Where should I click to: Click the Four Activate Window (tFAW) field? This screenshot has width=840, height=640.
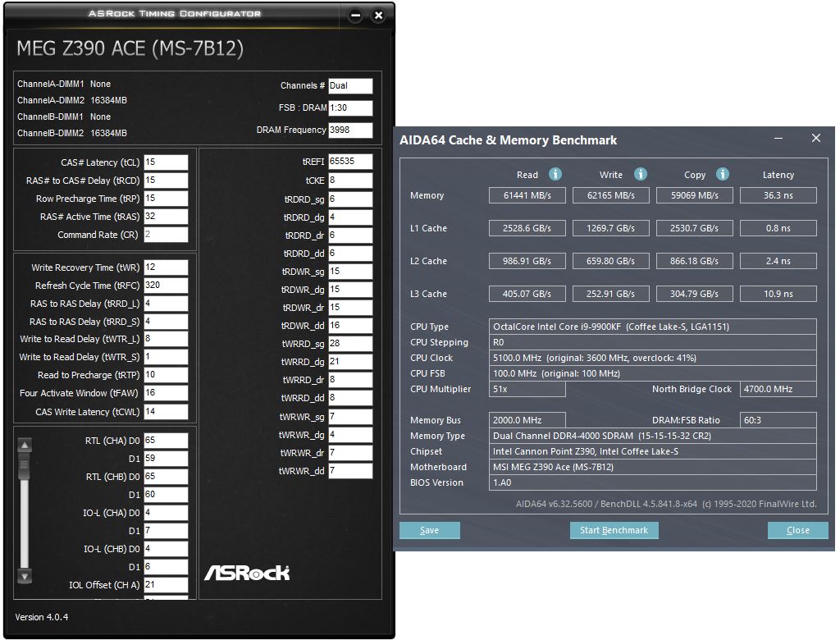tap(166, 393)
